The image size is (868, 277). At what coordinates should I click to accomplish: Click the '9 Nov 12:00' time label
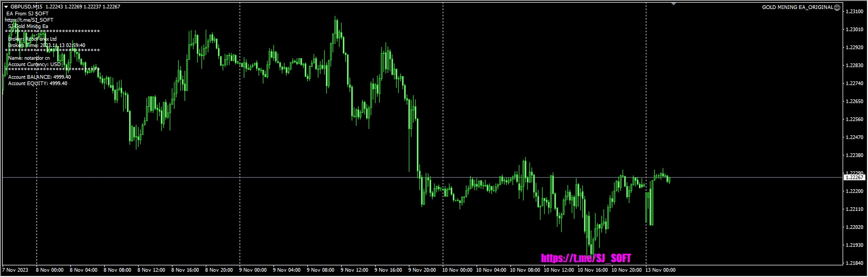(x=354, y=270)
